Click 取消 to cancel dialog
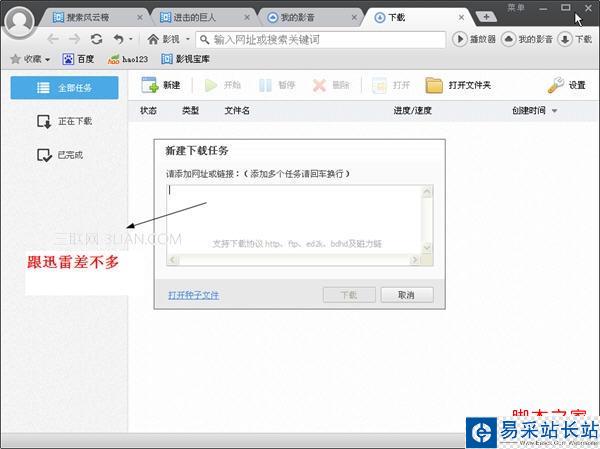 [407, 295]
